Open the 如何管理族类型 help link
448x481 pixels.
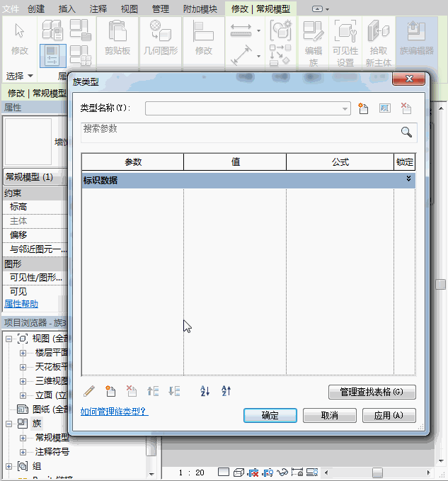[114, 411]
